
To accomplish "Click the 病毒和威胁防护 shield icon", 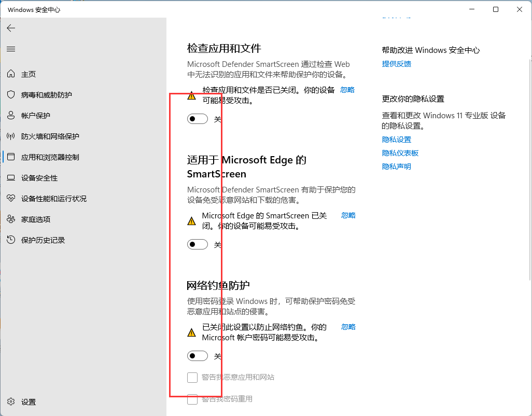I will point(11,95).
